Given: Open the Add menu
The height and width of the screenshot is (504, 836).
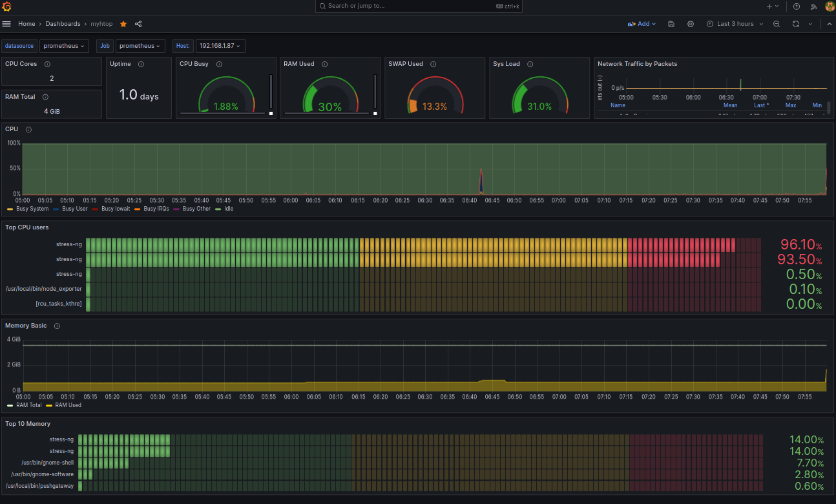Looking at the screenshot, I should pyautogui.click(x=642, y=24).
